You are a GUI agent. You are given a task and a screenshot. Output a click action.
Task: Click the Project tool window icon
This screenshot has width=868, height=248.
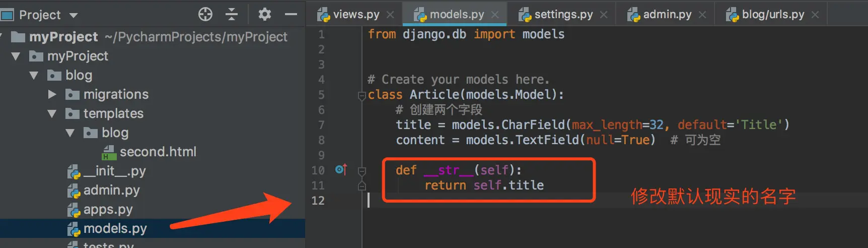pyautogui.click(x=7, y=15)
